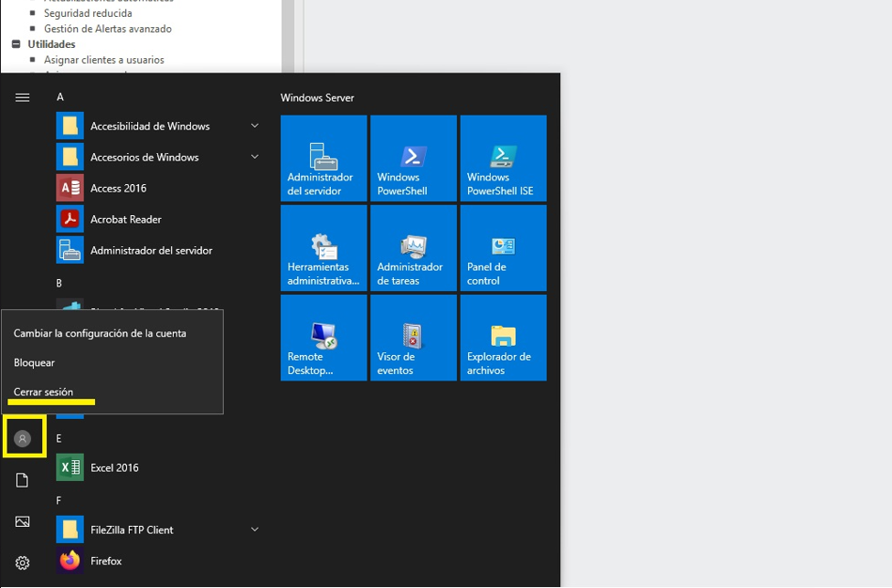The height and width of the screenshot is (588, 892).
Task: Open Accesorios de Windows folder icon
Action: [70, 157]
